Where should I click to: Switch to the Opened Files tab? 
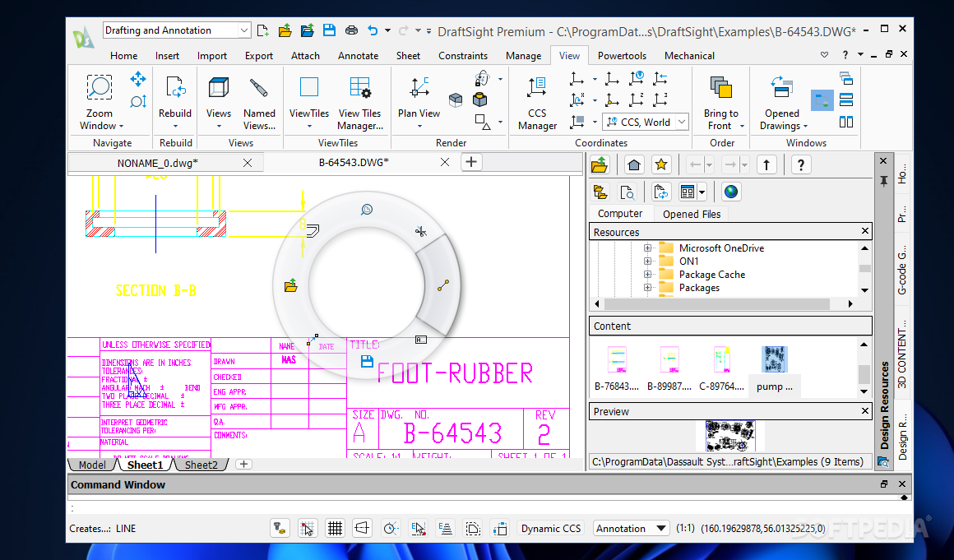[x=692, y=214]
